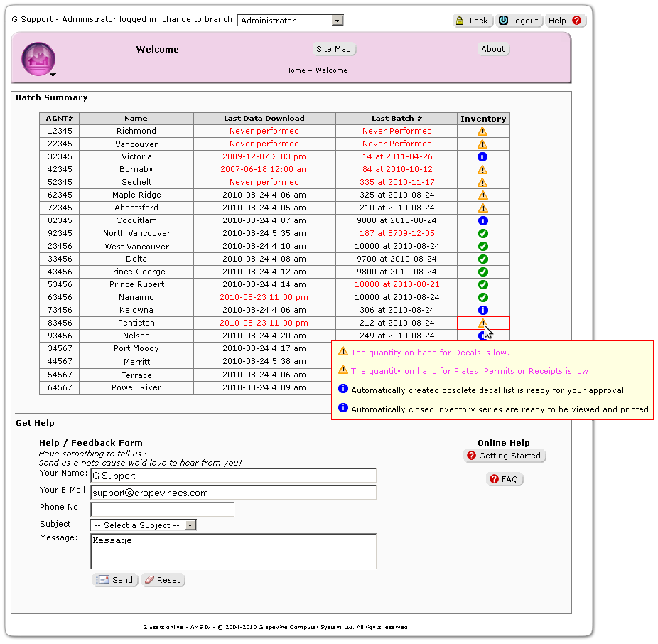Click the Name column header
This screenshot has height=644, width=658.
pos(136,119)
